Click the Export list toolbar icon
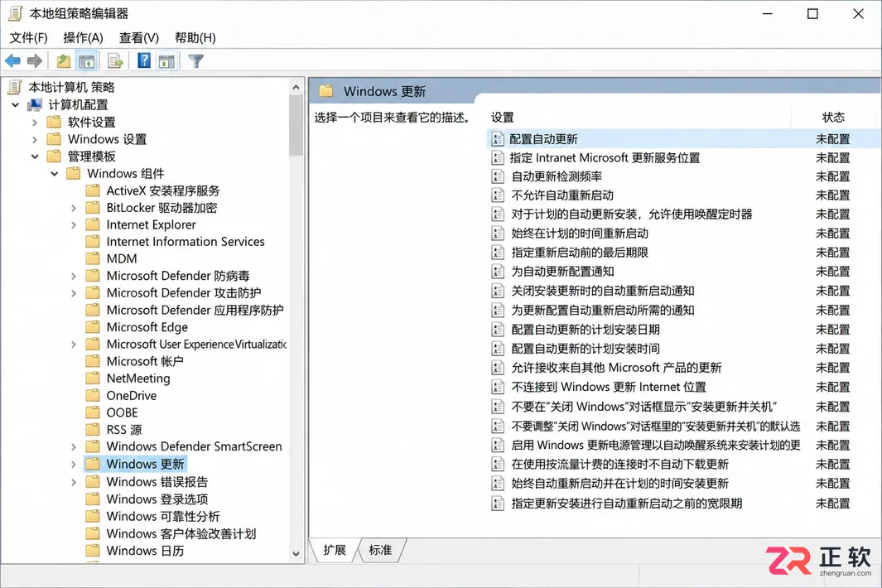 115,60
